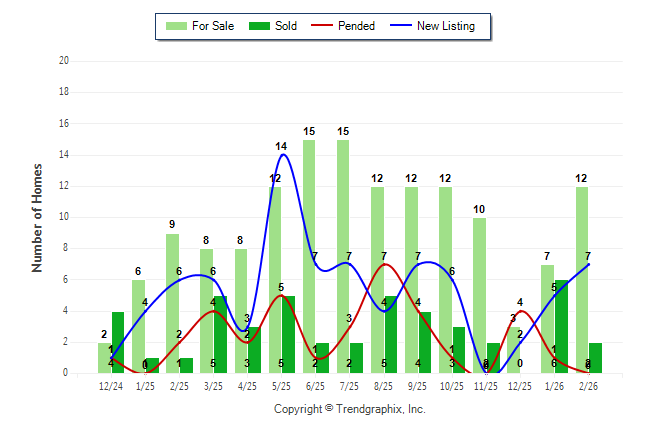Click the 2/26 x-axis date label
The image size is (646, 434).
click(587, 386)
